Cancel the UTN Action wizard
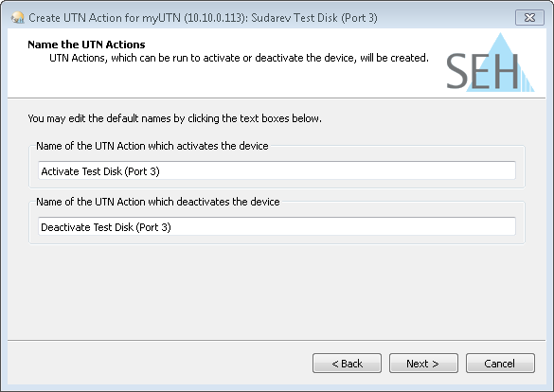The image size is (554, 392). click(x=500, y=363)
